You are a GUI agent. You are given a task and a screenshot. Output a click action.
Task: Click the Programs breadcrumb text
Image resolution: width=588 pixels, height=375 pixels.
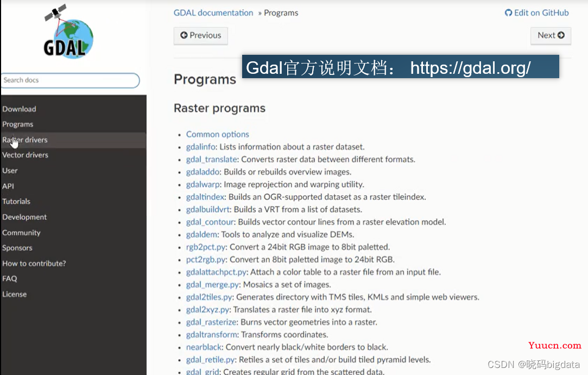(x=281, y=13)
